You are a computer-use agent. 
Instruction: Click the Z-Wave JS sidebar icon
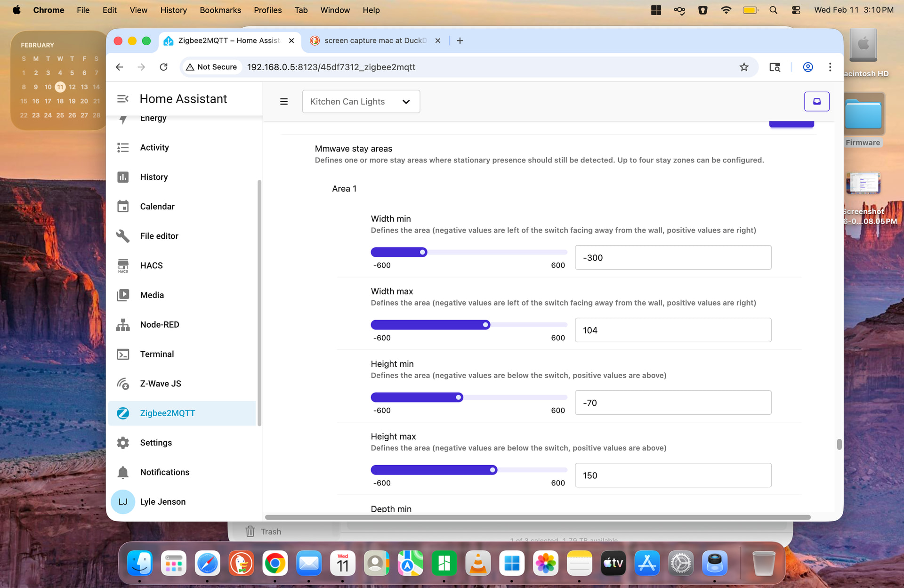[123, 384]
